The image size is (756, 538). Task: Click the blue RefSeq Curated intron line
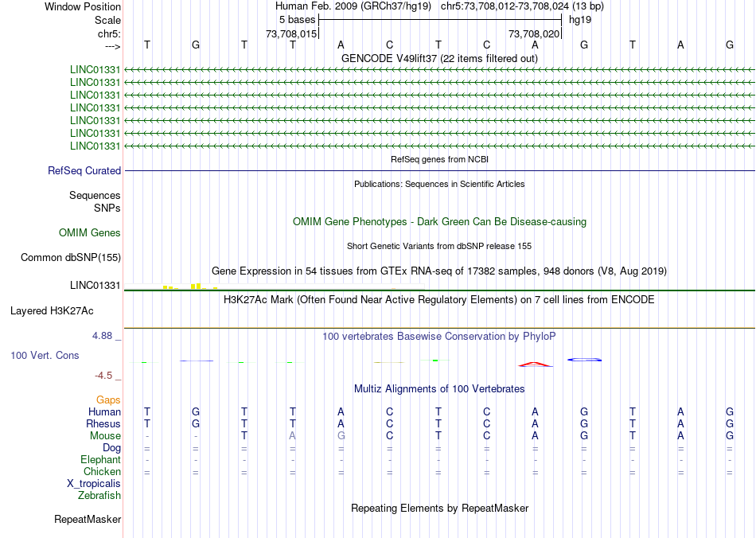pos(439,170)
